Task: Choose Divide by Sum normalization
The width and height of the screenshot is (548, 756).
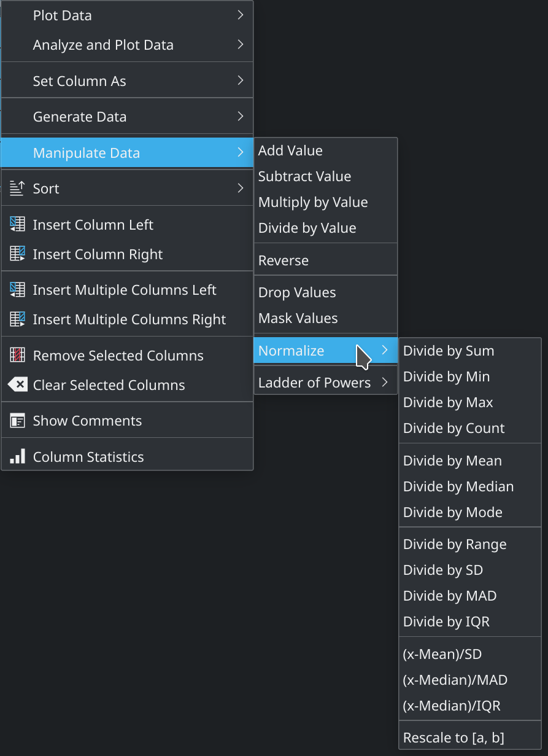Action: click(449, 351)
